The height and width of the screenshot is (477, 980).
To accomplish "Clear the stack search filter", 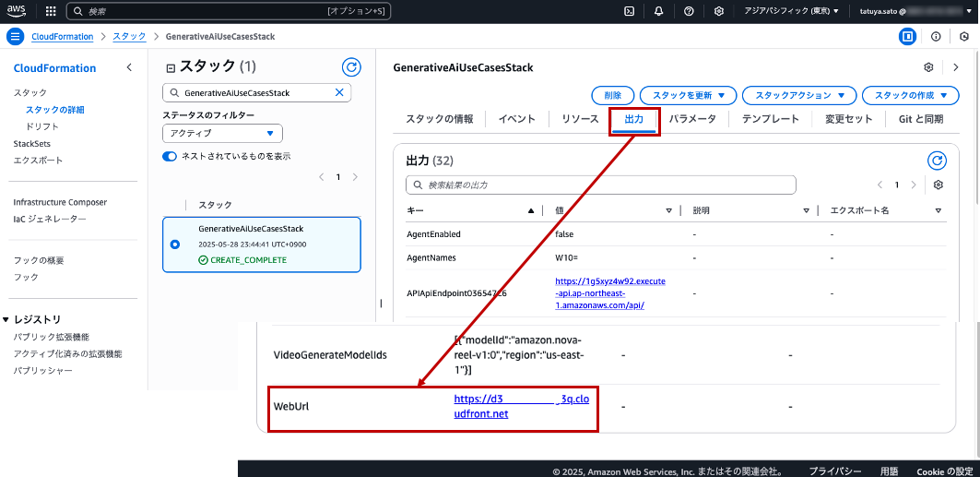I will [x=339, y=92].
